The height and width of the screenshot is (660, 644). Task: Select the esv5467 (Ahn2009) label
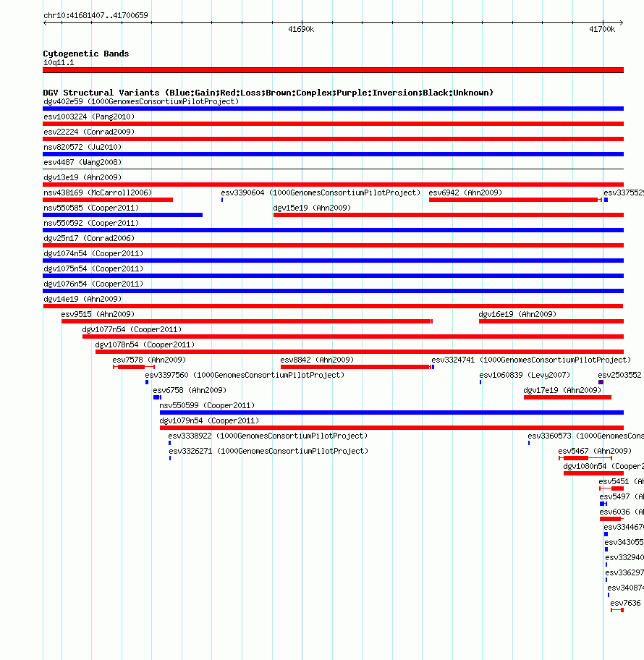coord(596,451)
